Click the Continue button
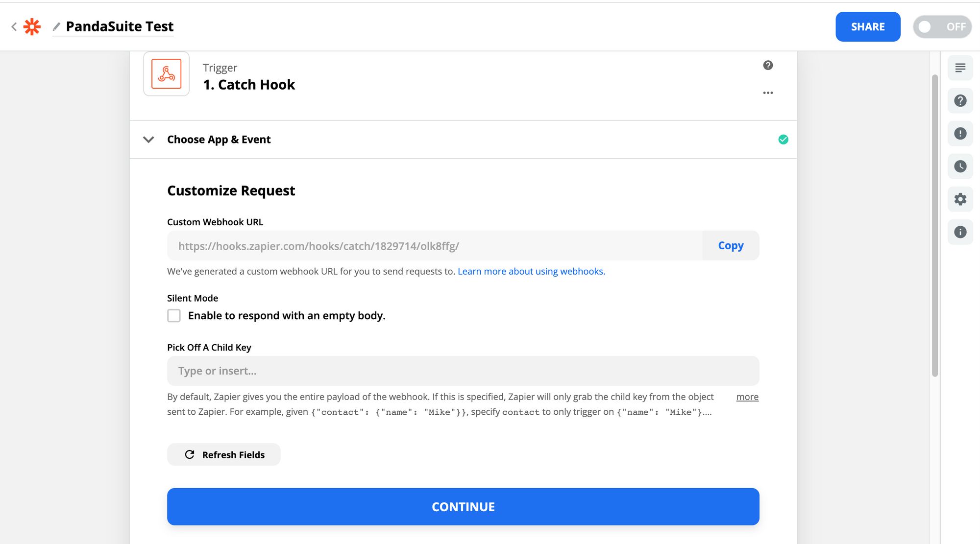This screenshot has width=980, height=544. pyautogui.click(x=463, y=507)
